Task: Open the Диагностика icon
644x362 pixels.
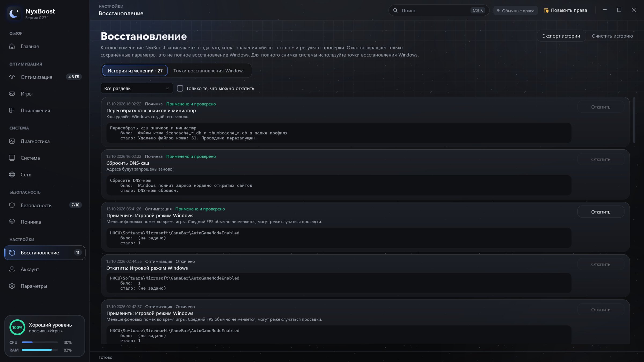Action: click(x=12, y=141)
